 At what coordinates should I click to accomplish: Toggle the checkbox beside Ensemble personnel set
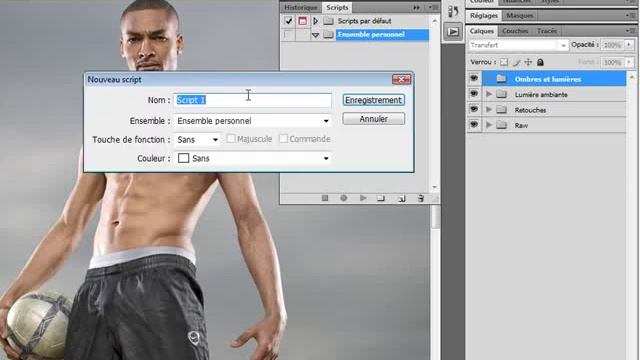[289, 35]
